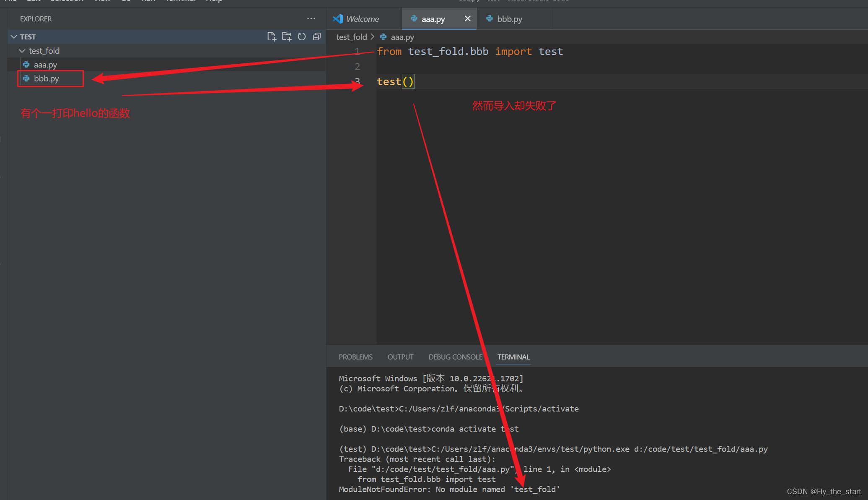Image resolution: width=868 pixels, height=500 pixels.
Task: Open explorer more actions ellipsis menu
Action: [311, 18]
